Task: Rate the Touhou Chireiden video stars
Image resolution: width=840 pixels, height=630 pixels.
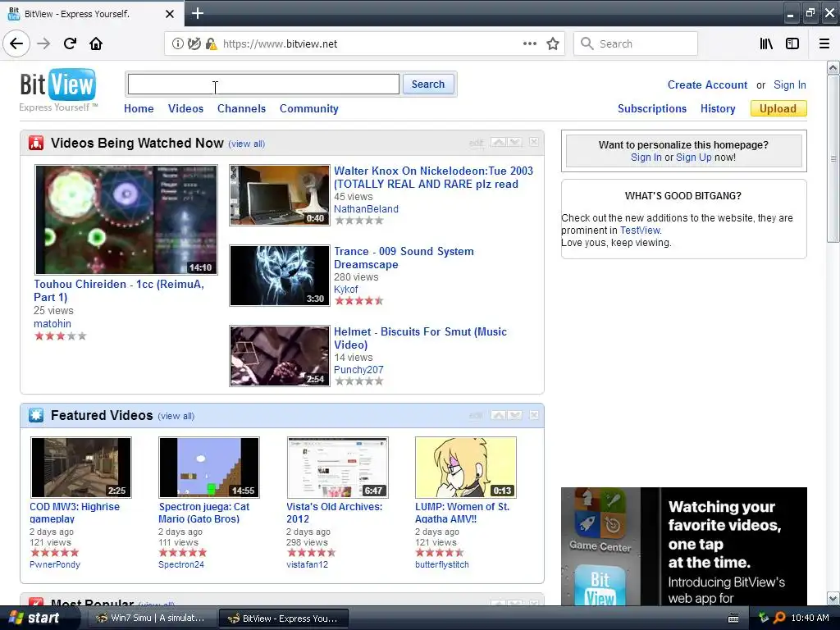Action: (60, 336)
